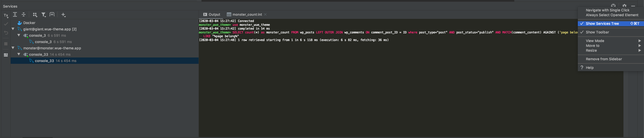The image size is (644, 138).
Task: Click MySQL dolphin icon beside giant@giant
Action: (20, 29)
